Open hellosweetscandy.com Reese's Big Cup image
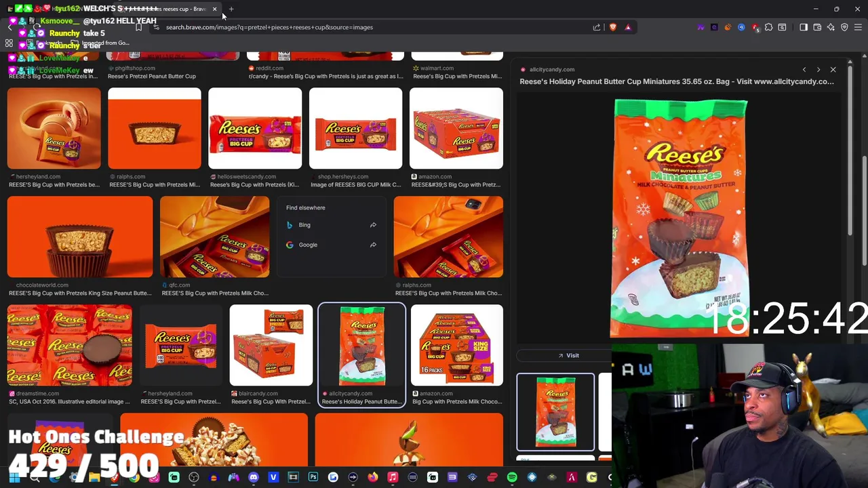 tap(255, 128)
